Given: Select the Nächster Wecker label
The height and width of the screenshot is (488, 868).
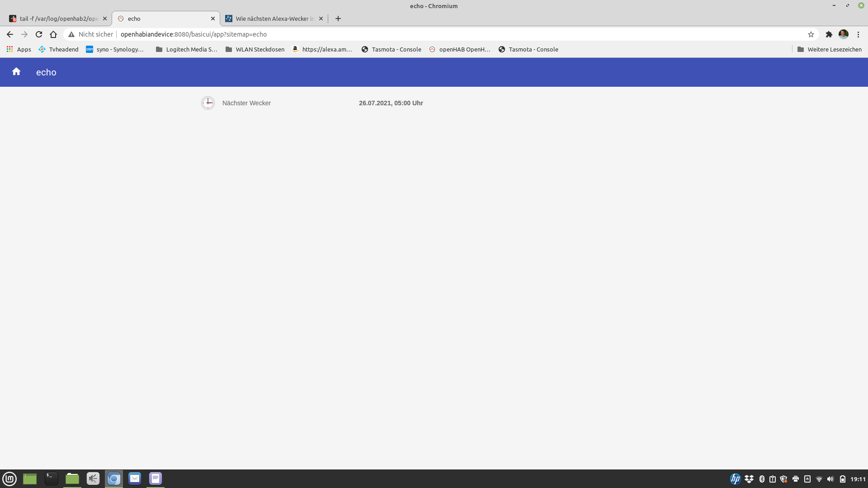Looking at the screenshot, I should click(246, 103).
